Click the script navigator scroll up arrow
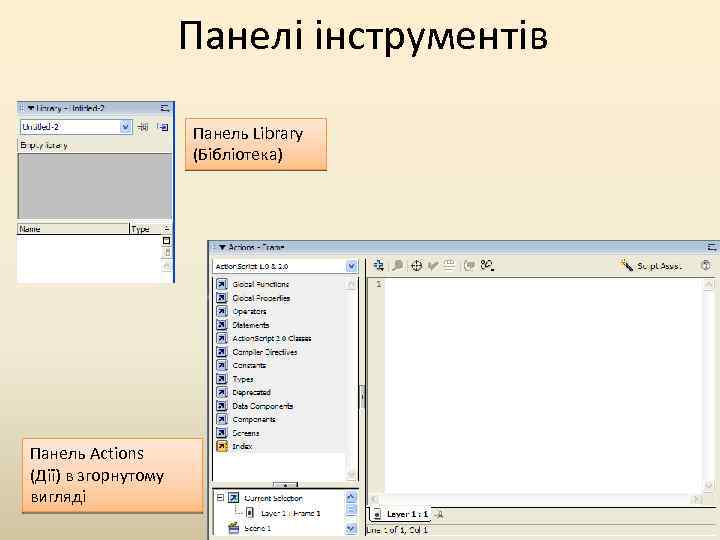 (351, 497)
